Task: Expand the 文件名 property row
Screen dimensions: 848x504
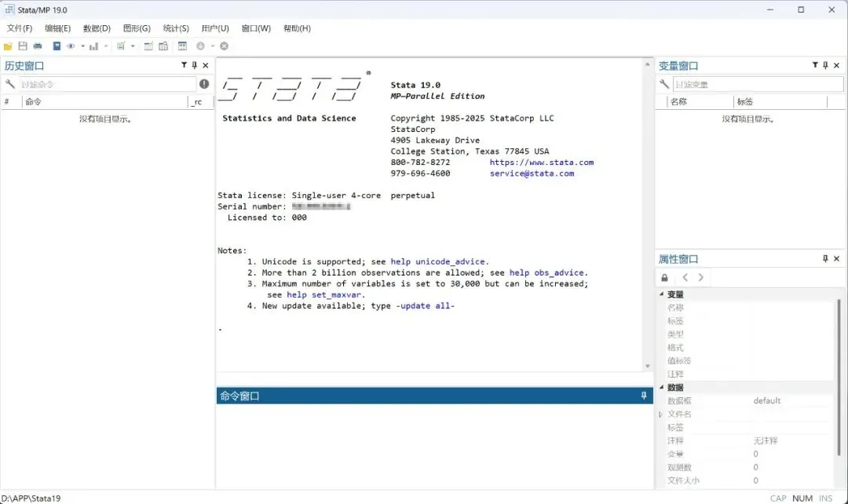Action: click(661, 415)
